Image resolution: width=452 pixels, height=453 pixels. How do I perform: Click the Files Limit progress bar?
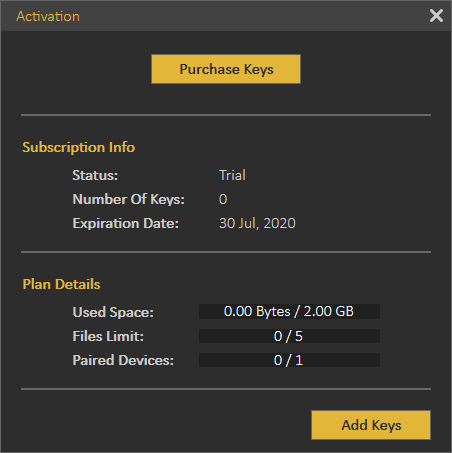pos(289,336)
